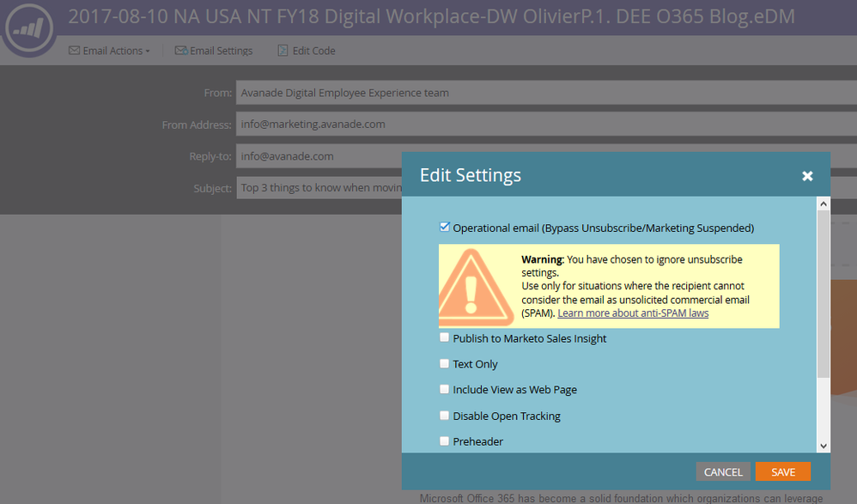The width and height of the screenshot is (857, 504).
Task: Enable Publish to Marketo Sales Insight
Action: [x=444, y=337]
